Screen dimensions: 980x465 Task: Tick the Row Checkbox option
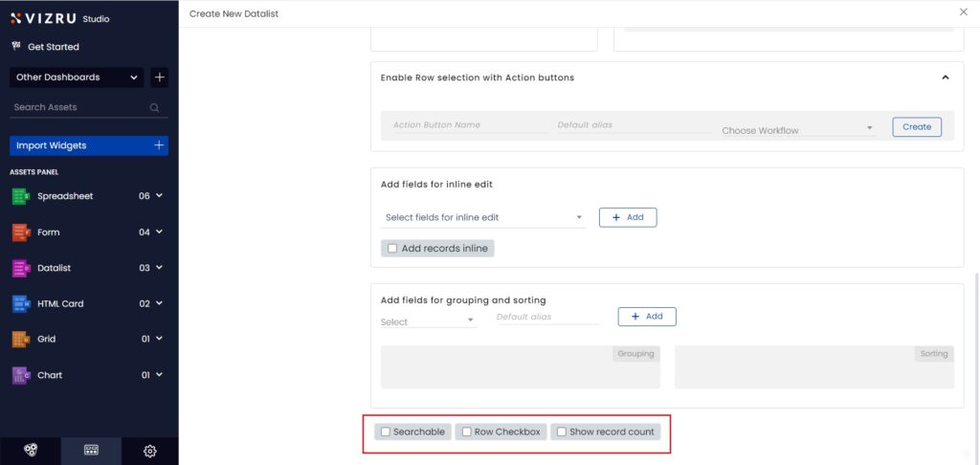point(467,432)
